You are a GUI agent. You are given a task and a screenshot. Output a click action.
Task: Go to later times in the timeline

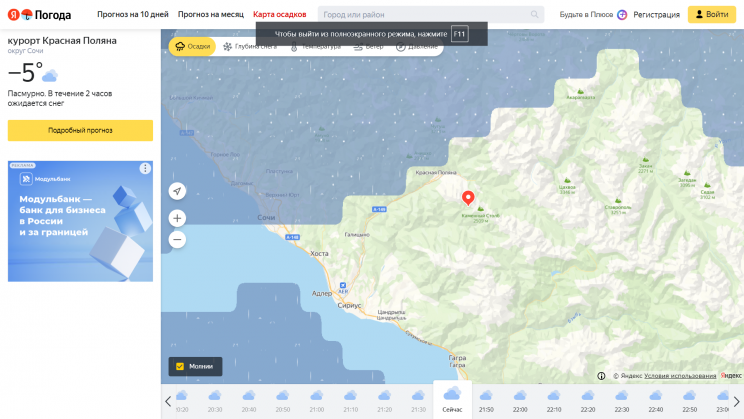pos(736,401)
